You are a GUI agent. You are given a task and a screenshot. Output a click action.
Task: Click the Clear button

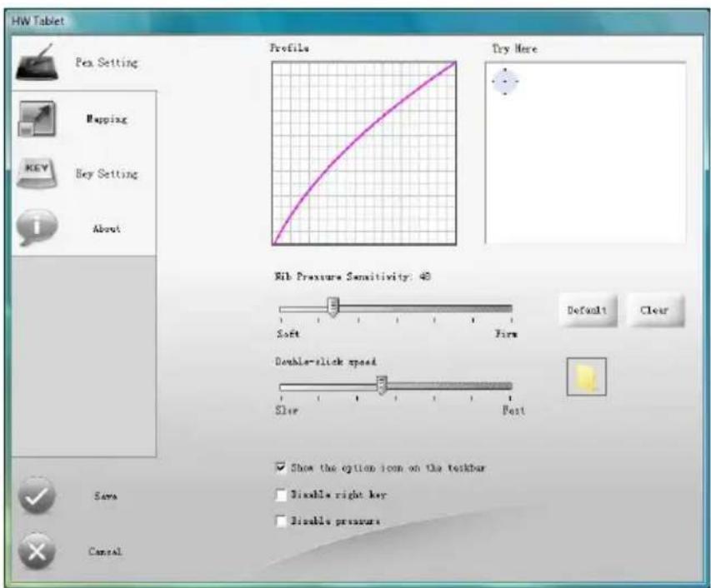(x=655, y=311)
